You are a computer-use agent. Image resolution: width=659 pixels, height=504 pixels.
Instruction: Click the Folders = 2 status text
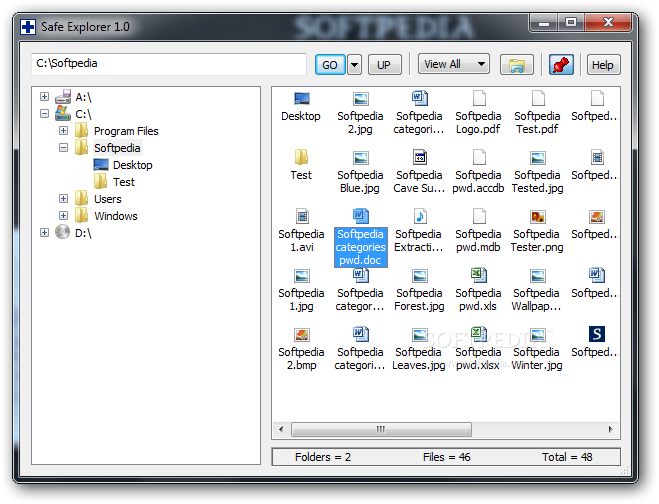323,457
